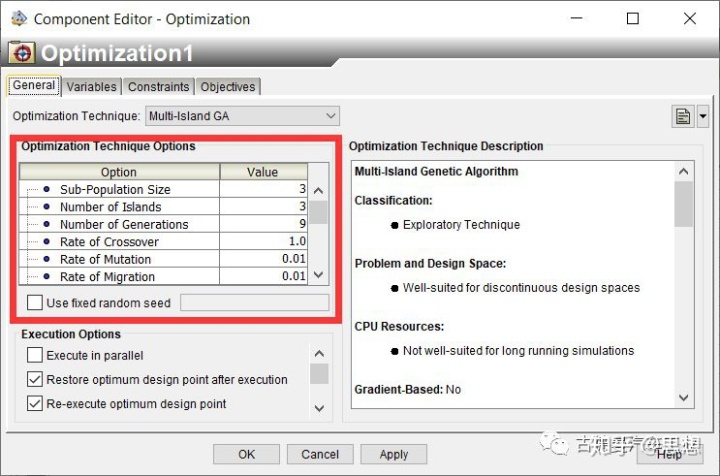Select the Number of Generations value cell
The height and width of the screenshot is (476, 720).
(263, 224)
